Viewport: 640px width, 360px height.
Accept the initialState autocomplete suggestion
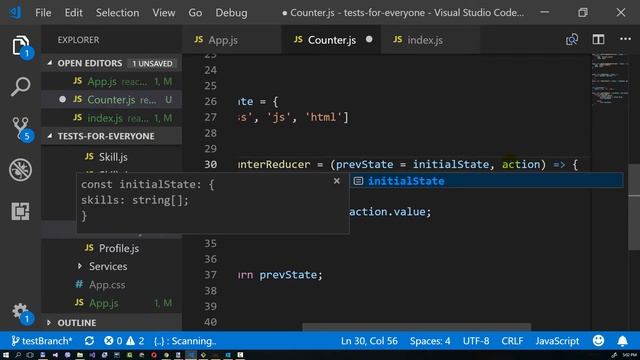click(487, 181)
